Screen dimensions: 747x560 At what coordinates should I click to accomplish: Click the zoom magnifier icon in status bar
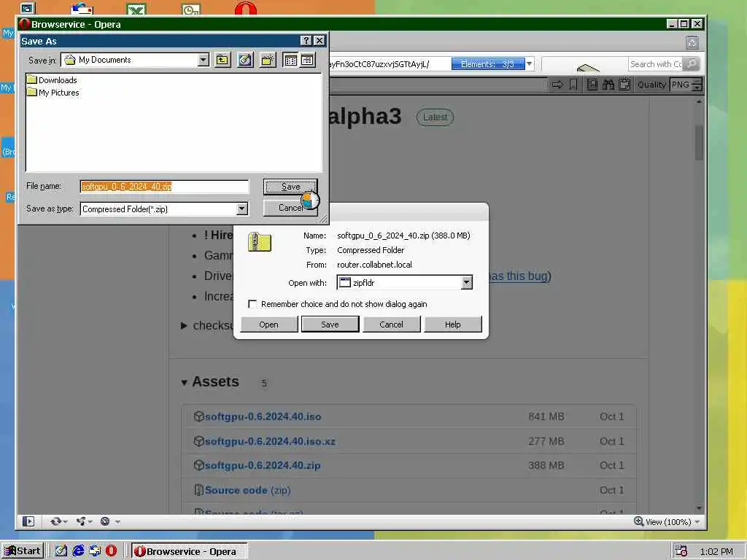click(x=638, y=521)
